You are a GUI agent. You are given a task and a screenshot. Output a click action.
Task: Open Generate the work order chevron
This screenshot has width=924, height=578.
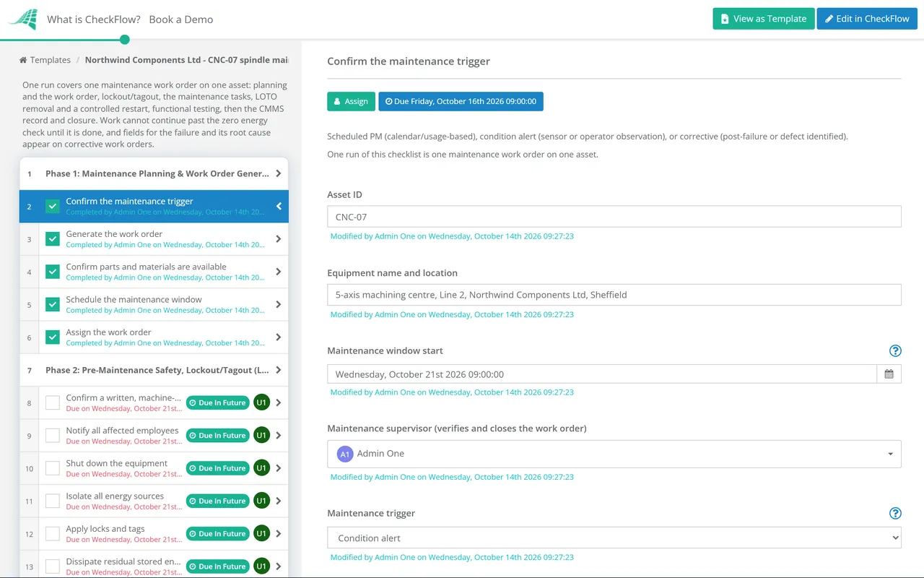tap(279, 239)
